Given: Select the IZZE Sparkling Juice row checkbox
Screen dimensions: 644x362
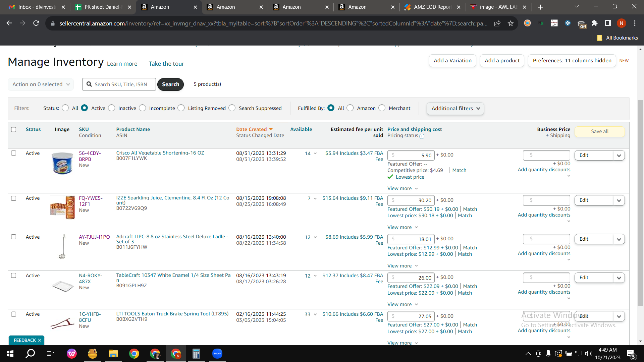Looking at the screenshot, I should pyautogui.click(x=13, y=198).
